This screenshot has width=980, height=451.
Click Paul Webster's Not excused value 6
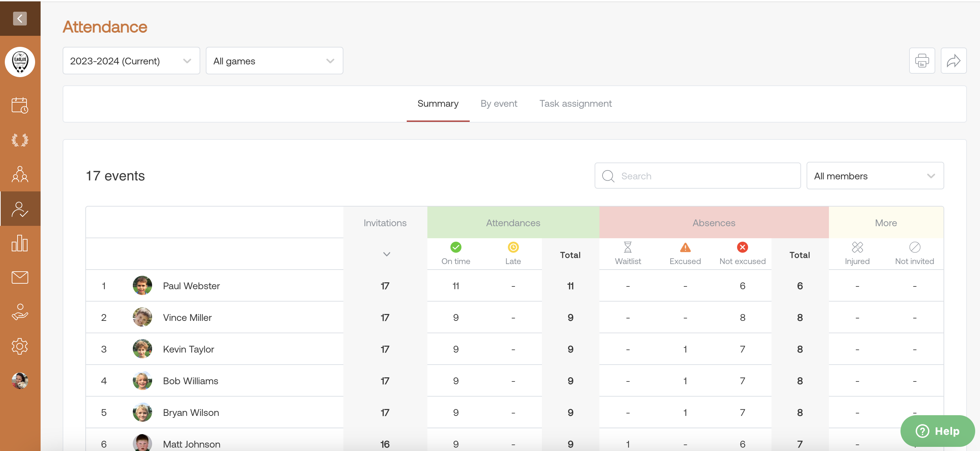tap(742, 286)
